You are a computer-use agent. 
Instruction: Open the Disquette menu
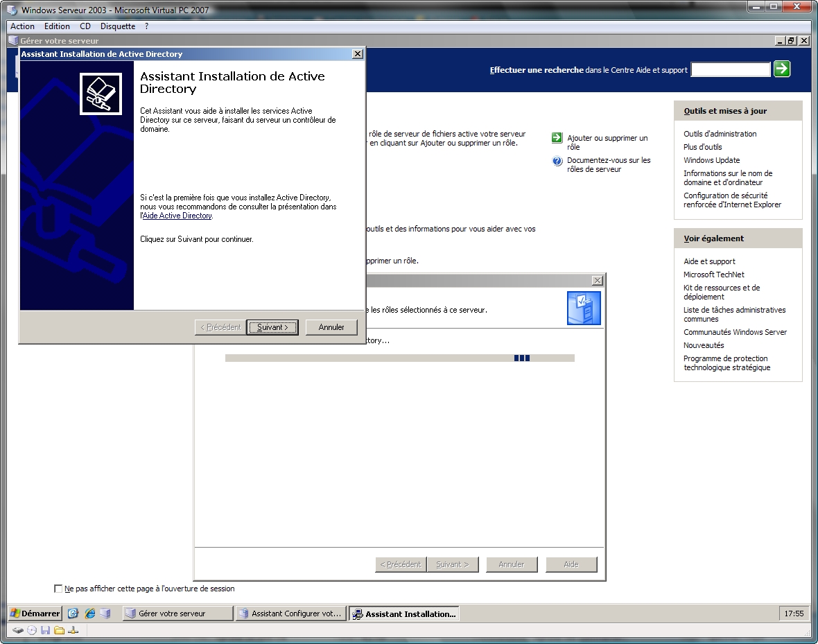coord(118,26)
